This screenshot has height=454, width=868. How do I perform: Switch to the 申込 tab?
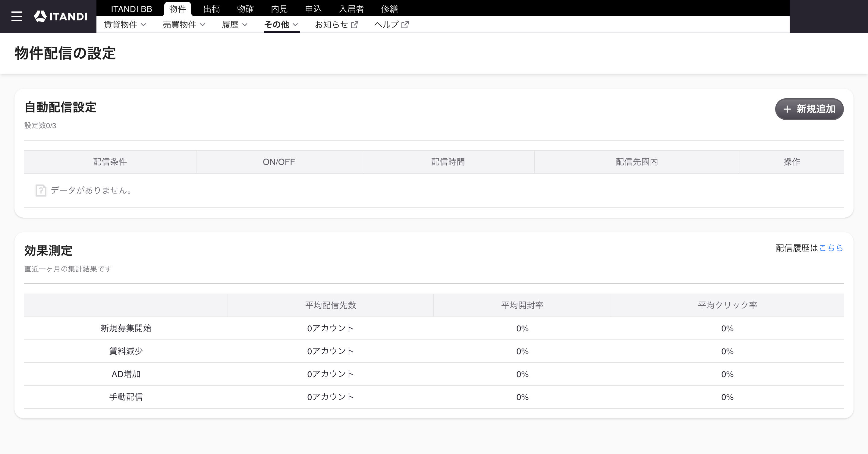pos(313,9)
